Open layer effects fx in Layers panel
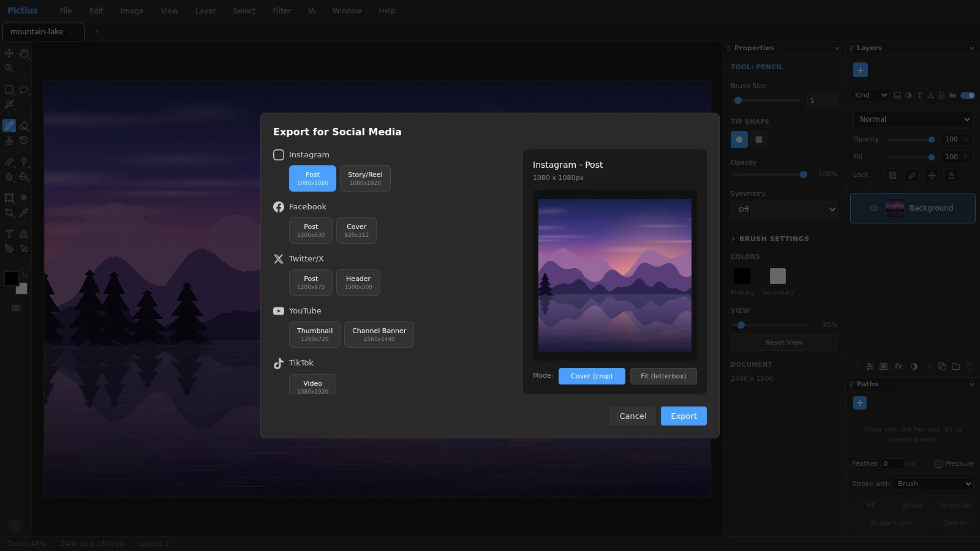This screenshot has width=980, height=551. (899, 366)
